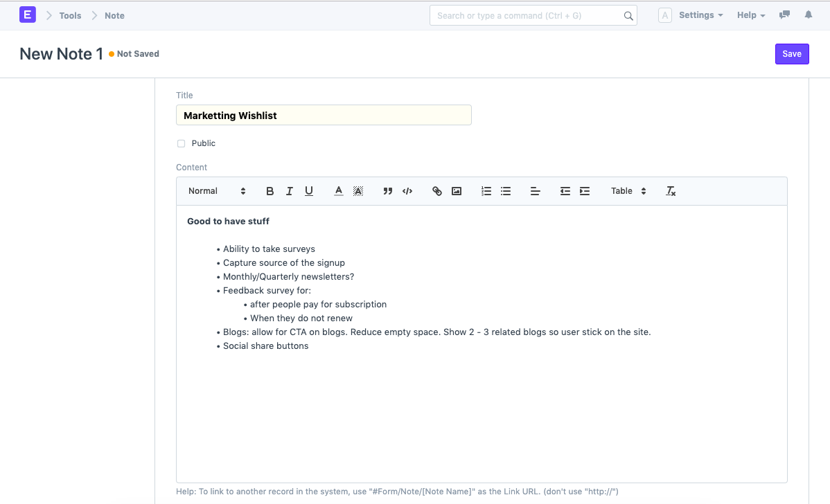Expand the Settings dropdown
Screen dimensions: 830x504
click(700, 15)
